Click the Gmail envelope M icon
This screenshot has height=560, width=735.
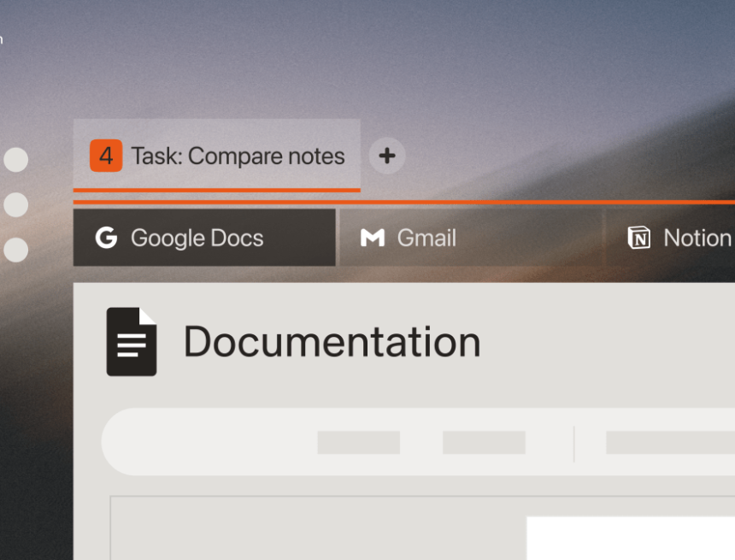(x=373, y=238)
